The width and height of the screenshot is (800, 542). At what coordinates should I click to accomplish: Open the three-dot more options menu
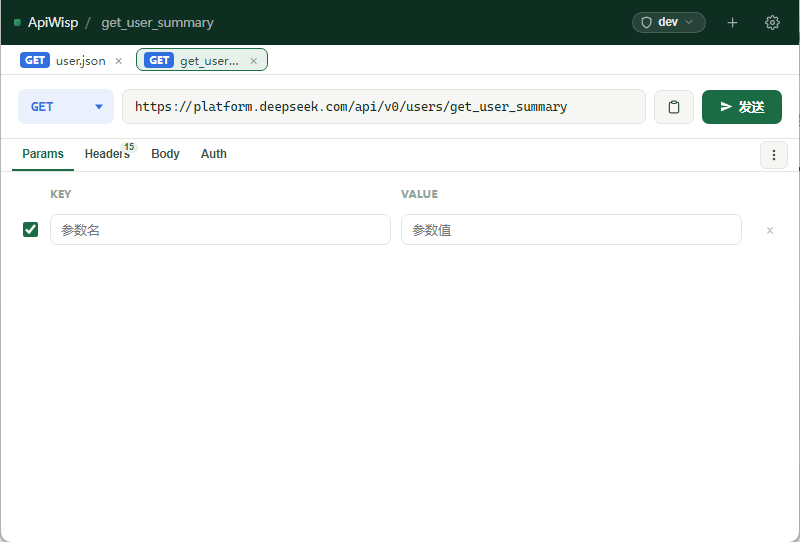pyautogui.click(x=773, y=155)
